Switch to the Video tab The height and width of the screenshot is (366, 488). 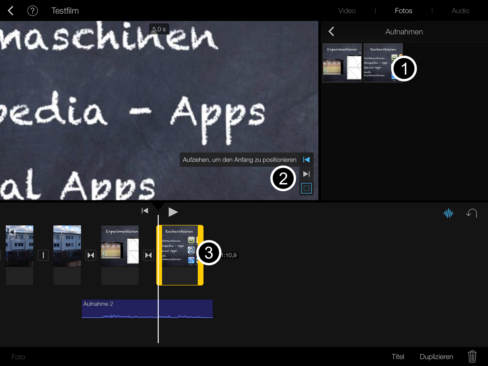[x=347, y=11]
